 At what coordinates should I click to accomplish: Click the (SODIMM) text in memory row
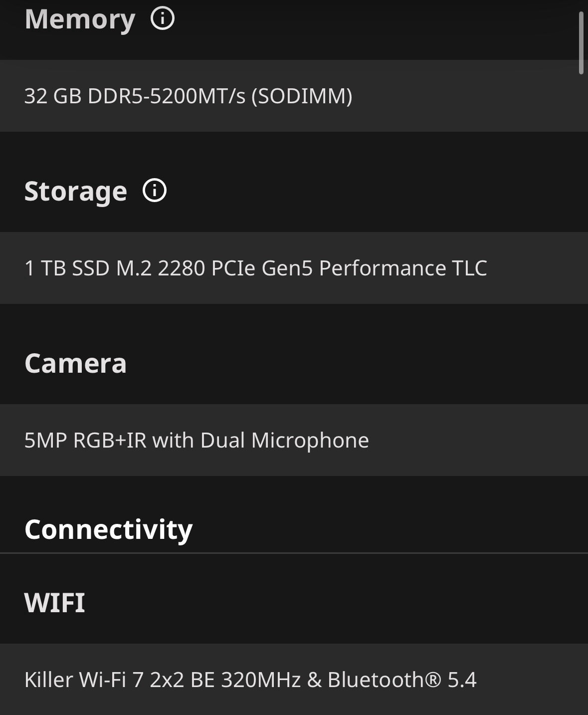tap(302, 96)
